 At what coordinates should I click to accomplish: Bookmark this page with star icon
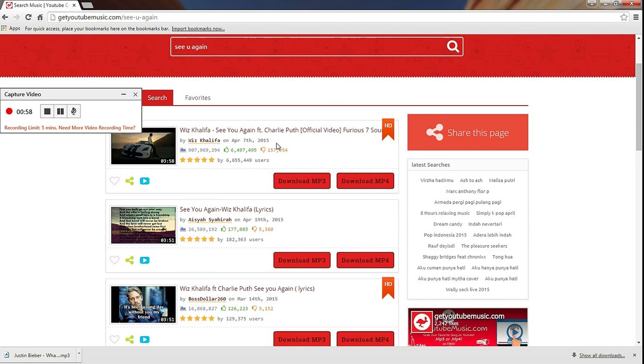pyautogui.click(x=624, y=17)
